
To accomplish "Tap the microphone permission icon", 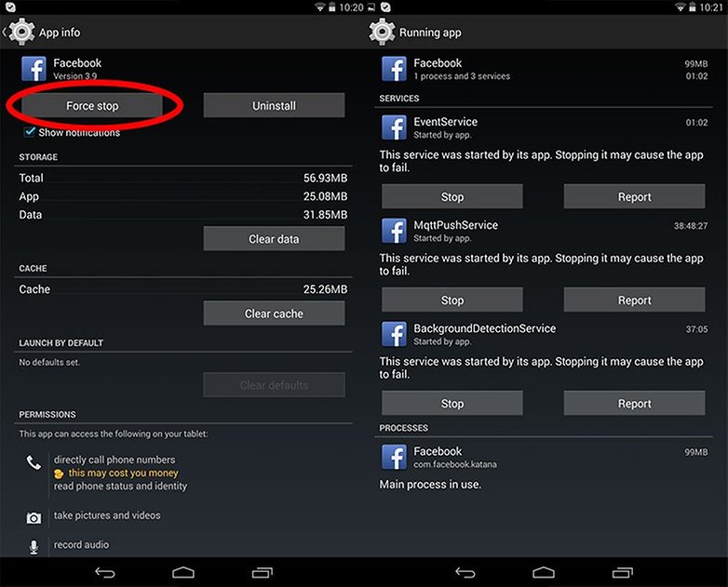I will click(34, 547).
